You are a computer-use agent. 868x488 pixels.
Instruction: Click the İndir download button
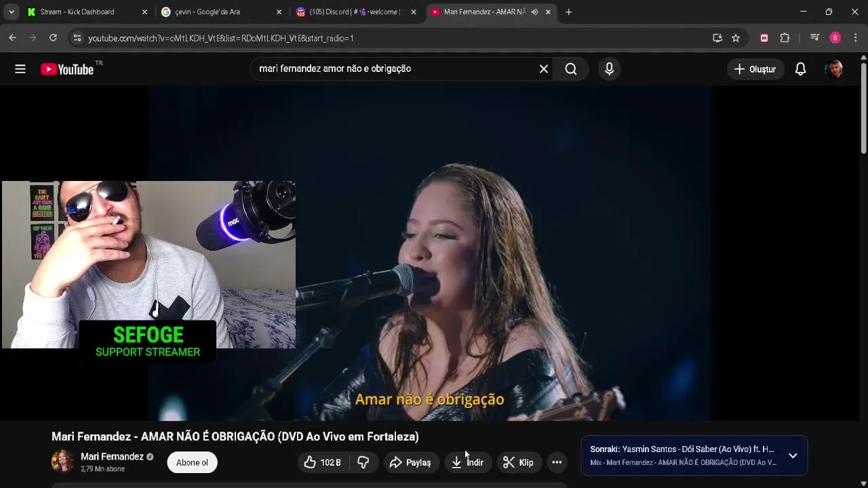(x=467, y=462)
